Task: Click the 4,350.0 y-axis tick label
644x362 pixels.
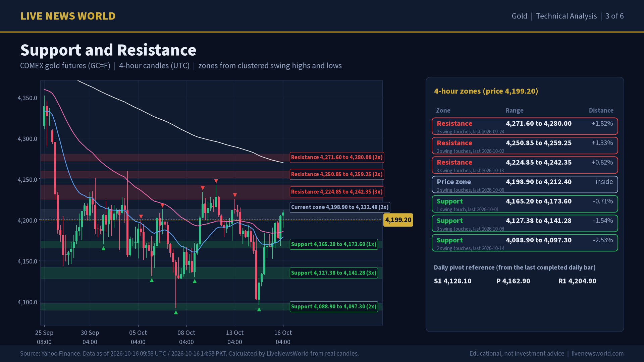Action: tap(28, 98)
